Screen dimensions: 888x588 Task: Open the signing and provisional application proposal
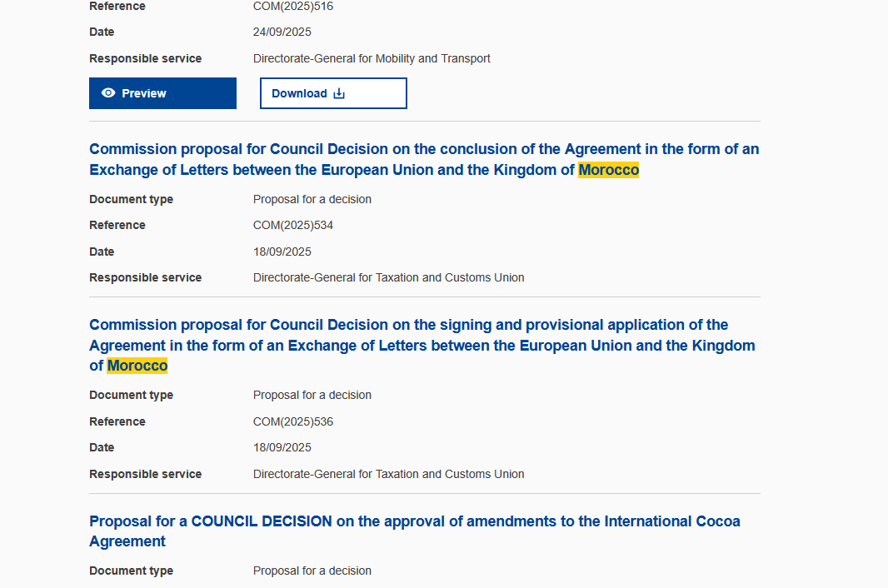coord(408,326)
